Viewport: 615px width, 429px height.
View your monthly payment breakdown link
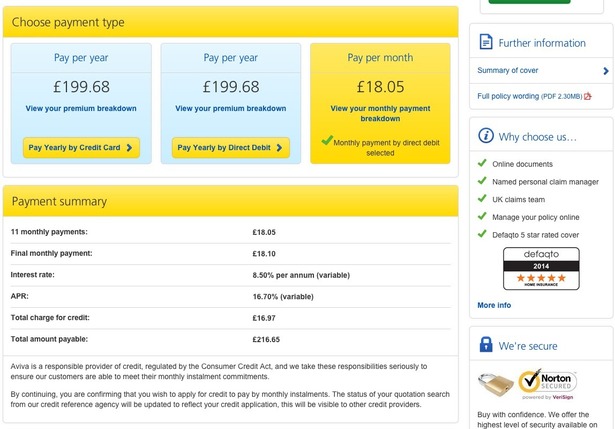(x=380, y=113)
